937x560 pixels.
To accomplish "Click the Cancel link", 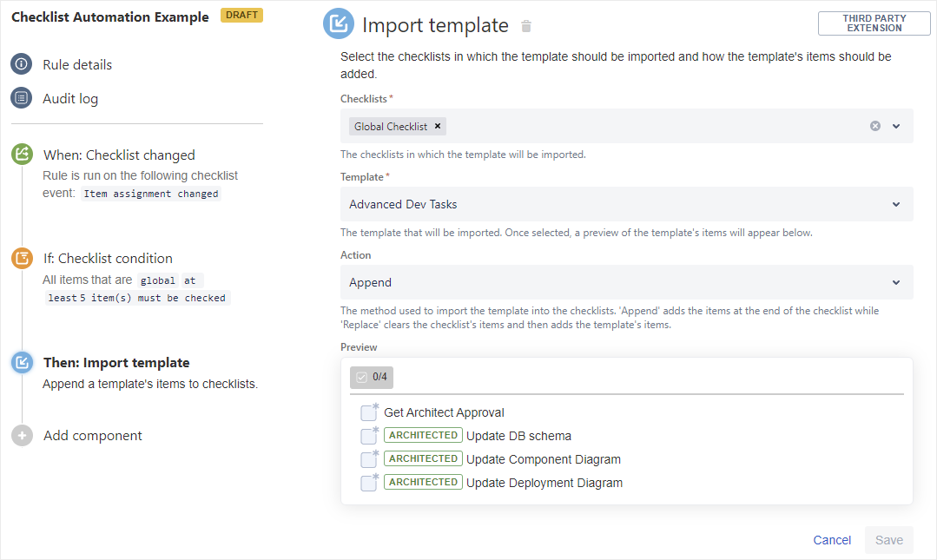I will [831, 540].
